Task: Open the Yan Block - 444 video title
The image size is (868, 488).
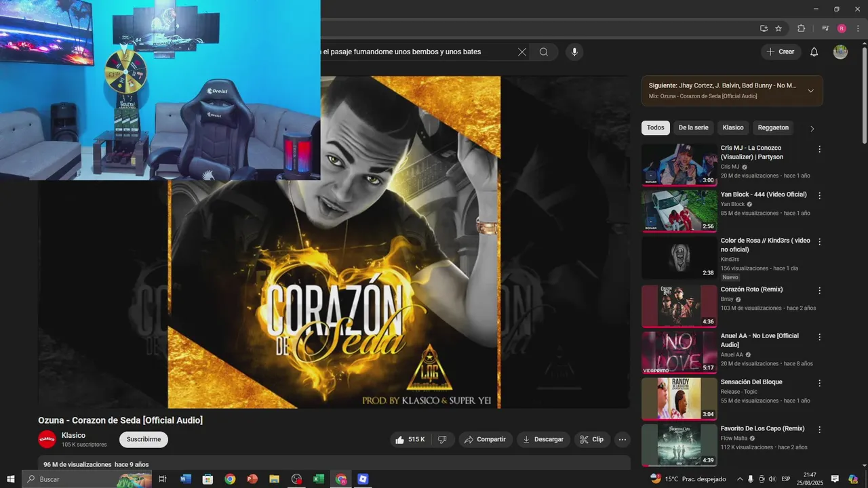Action: [764, 195]
